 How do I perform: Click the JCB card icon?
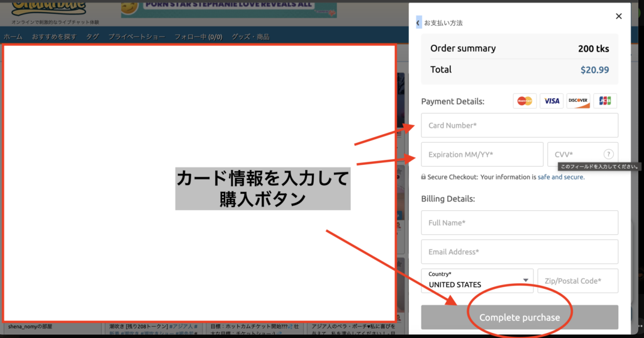[x=604, y=101]
